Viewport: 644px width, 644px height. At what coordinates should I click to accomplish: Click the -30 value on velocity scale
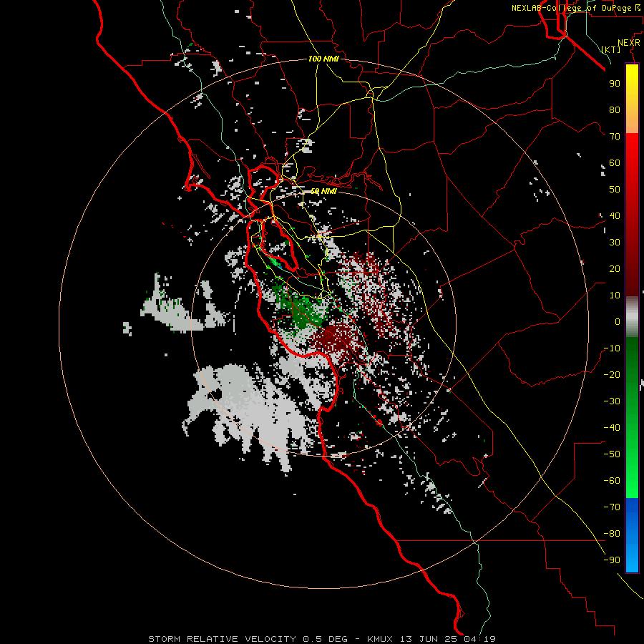point(612,401)
